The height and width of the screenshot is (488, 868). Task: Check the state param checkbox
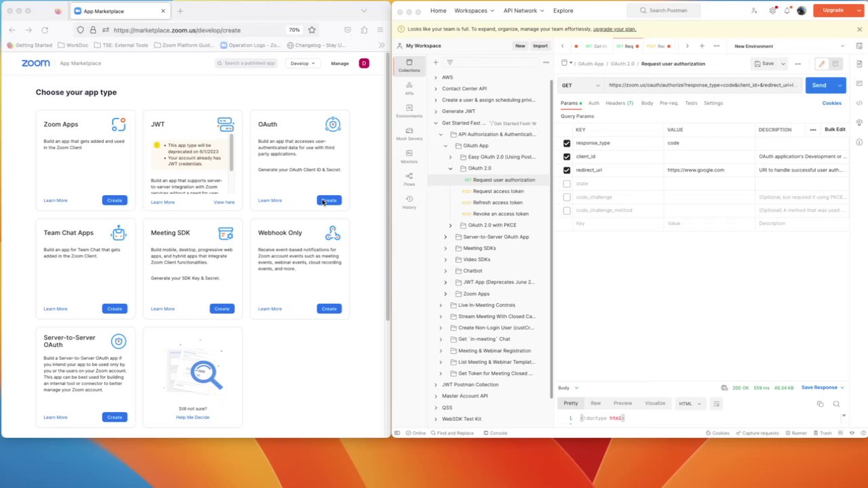pos(567,184)
